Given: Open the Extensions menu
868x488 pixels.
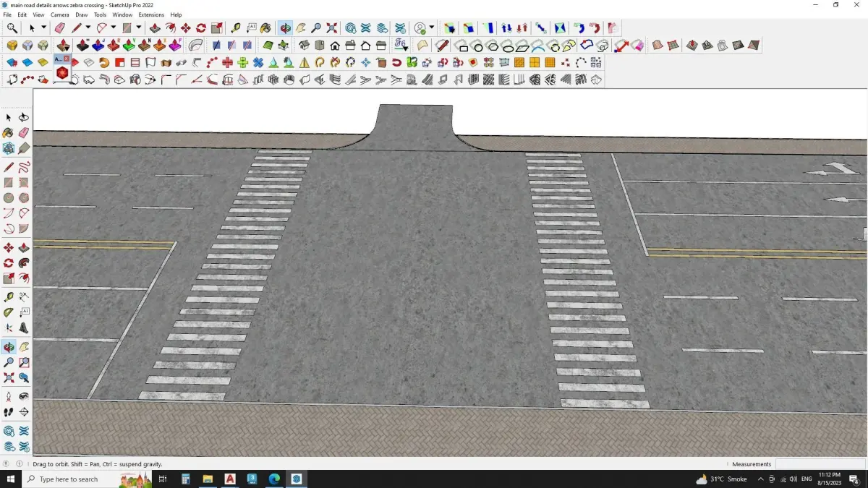Looking at the screenshot, I should pyautogui.click(x=151, y=14).
